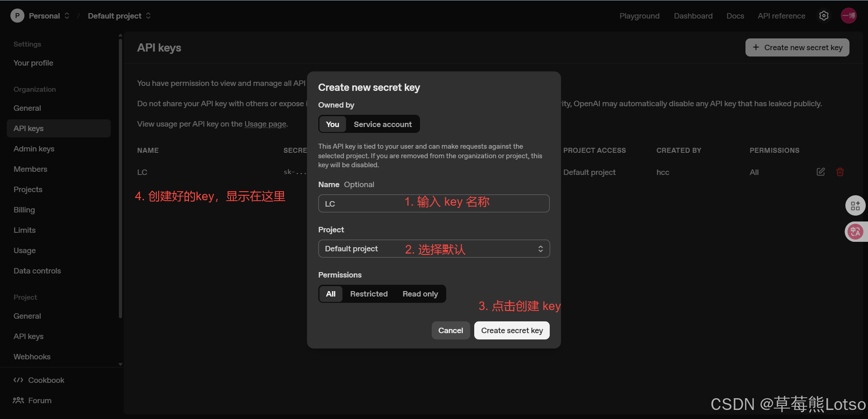
Task: Open the user avatar menu
Action: pos(849,16)
